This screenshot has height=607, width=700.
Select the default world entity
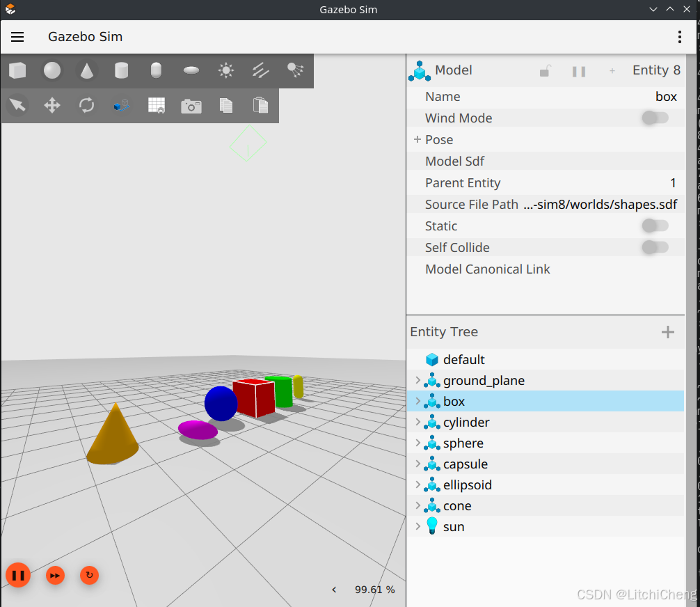click(545, 360)
